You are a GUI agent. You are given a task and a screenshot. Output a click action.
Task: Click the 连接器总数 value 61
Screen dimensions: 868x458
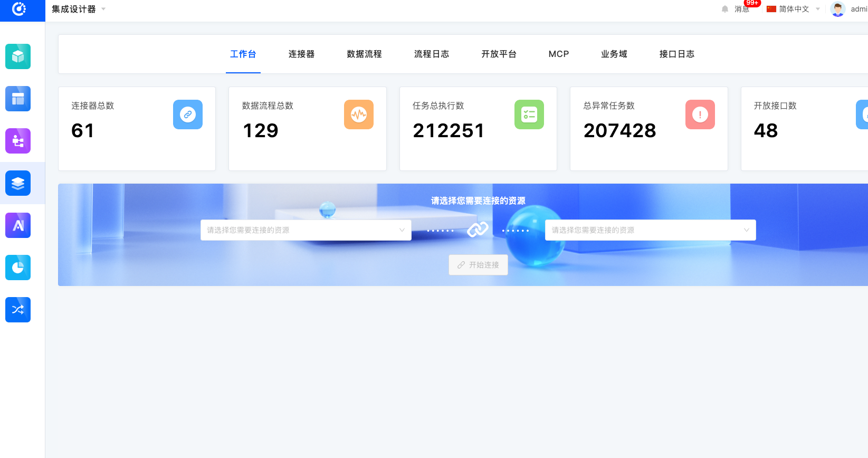point(83,130)
